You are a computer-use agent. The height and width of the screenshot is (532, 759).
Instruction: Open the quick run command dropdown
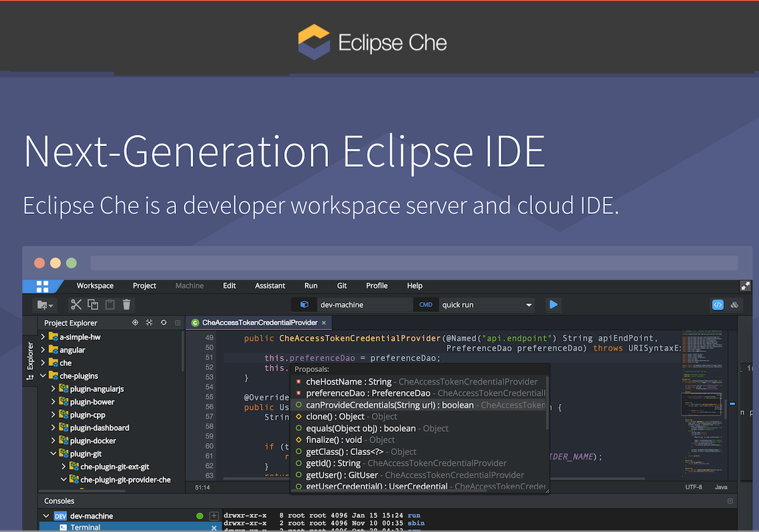pos(529,304)
